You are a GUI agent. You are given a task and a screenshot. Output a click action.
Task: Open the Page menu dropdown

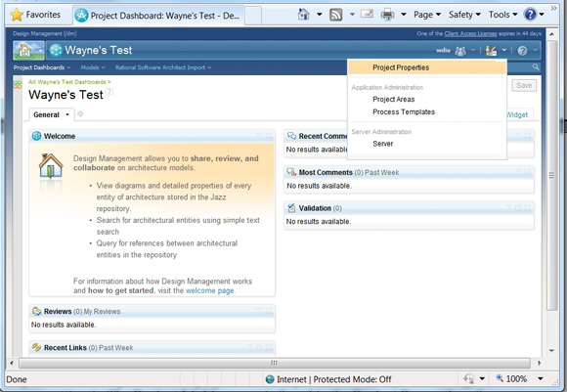[x=427, y=15]
